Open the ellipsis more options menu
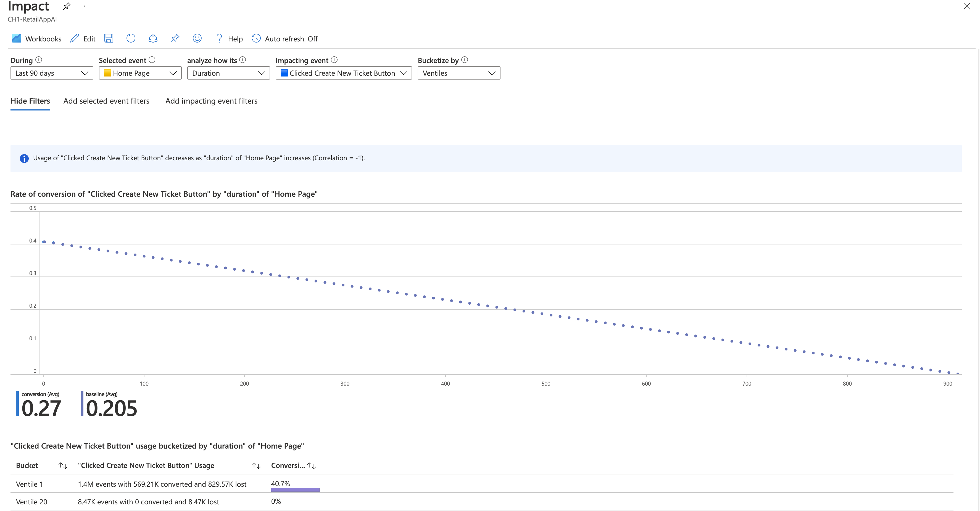This screenshot has height=511, width=980. pos(85,6)
